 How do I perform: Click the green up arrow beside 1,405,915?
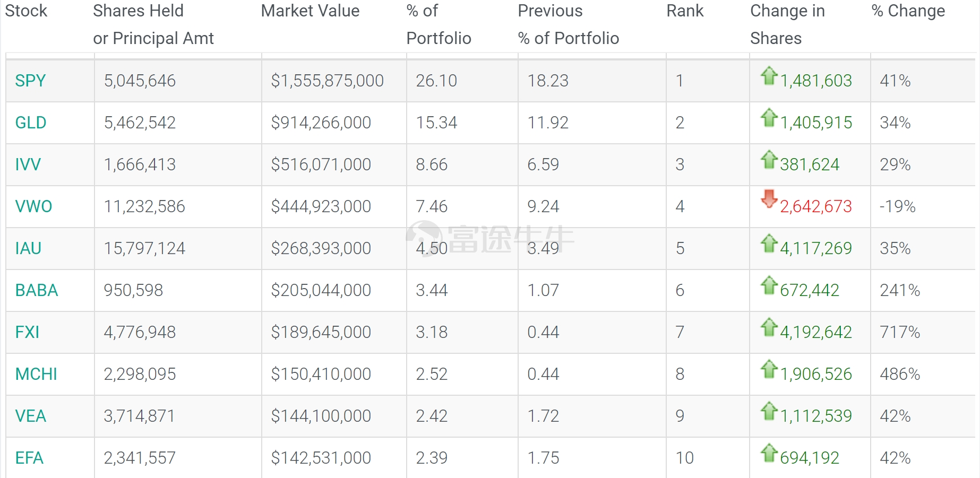click(769, 118)
